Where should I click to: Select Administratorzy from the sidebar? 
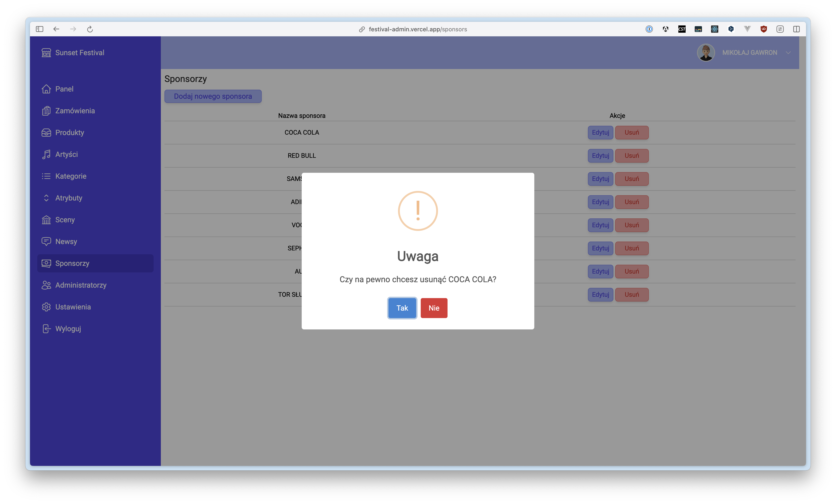81,285
